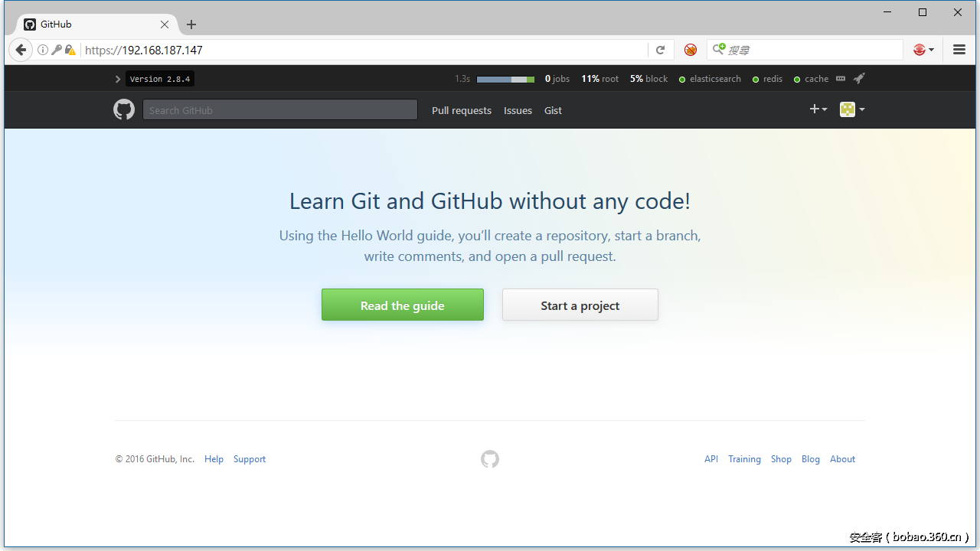This screenshot has height=551, width=980.
Task: Expand the staff bar chevron beside Version
Action: point(118,79)
